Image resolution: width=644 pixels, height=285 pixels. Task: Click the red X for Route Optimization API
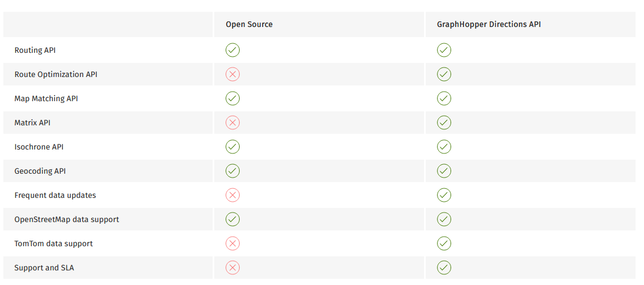click(x=232, y=74)
